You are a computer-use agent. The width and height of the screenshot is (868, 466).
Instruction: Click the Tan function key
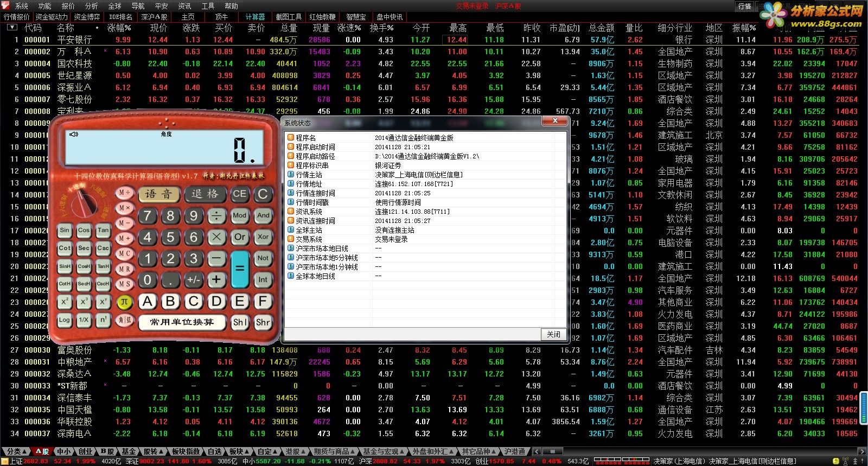tap(103, 231)
